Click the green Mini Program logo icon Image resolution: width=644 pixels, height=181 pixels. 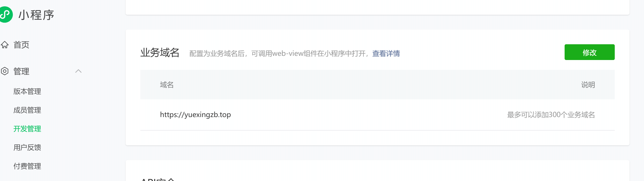[5, 15]
